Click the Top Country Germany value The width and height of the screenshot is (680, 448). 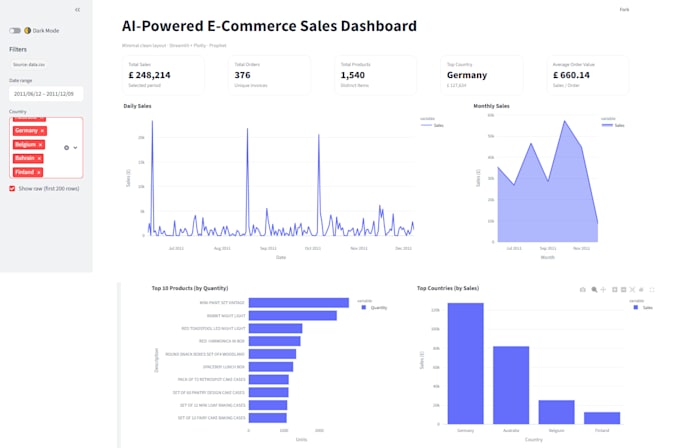467,75
